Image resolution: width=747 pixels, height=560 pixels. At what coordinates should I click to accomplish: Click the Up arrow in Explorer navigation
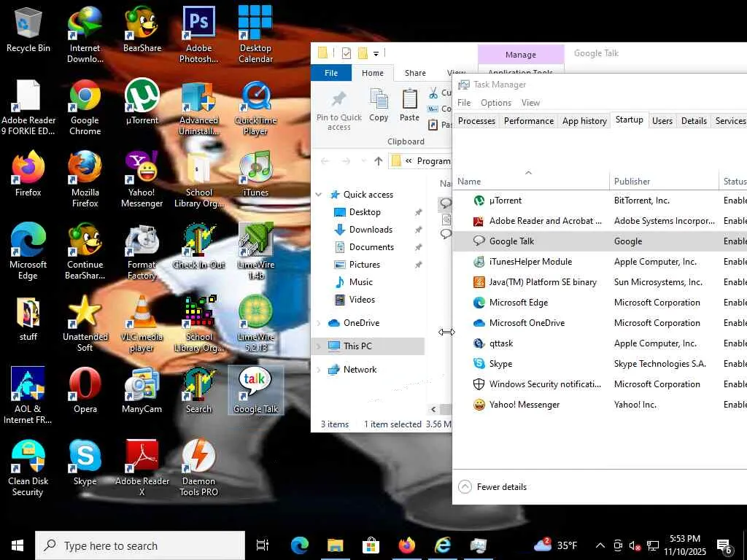click(x=379, y=161)
